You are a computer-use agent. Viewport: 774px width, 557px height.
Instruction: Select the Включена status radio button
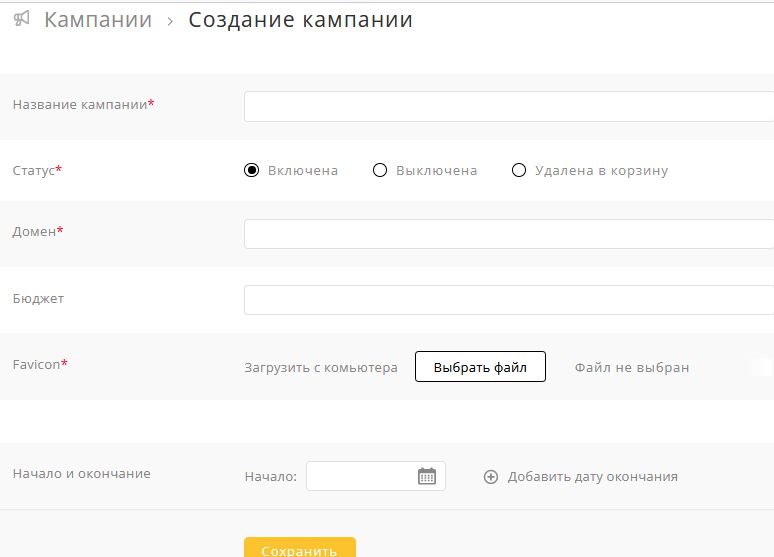click(252, 170)
